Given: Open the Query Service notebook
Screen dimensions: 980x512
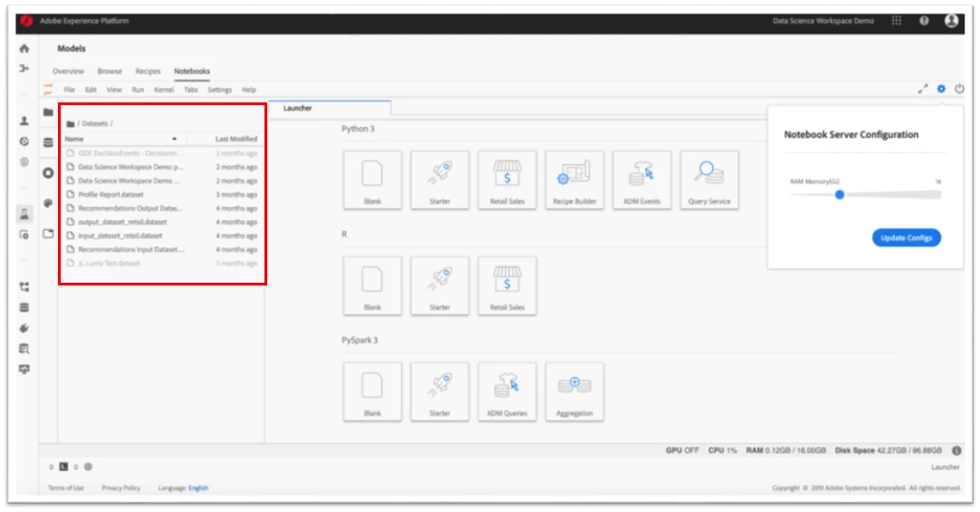Looking at the screenshot, I should click(x=709, y=180).
